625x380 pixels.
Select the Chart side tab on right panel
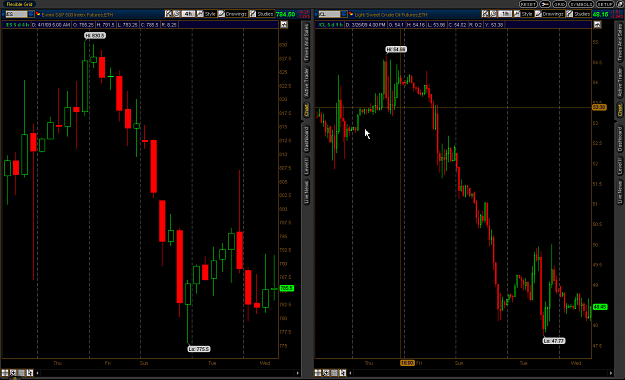(620, 110)
